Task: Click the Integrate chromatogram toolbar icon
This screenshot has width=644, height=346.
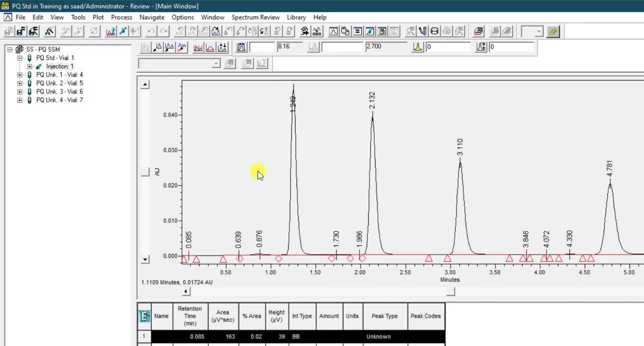Action: point(110,31)
